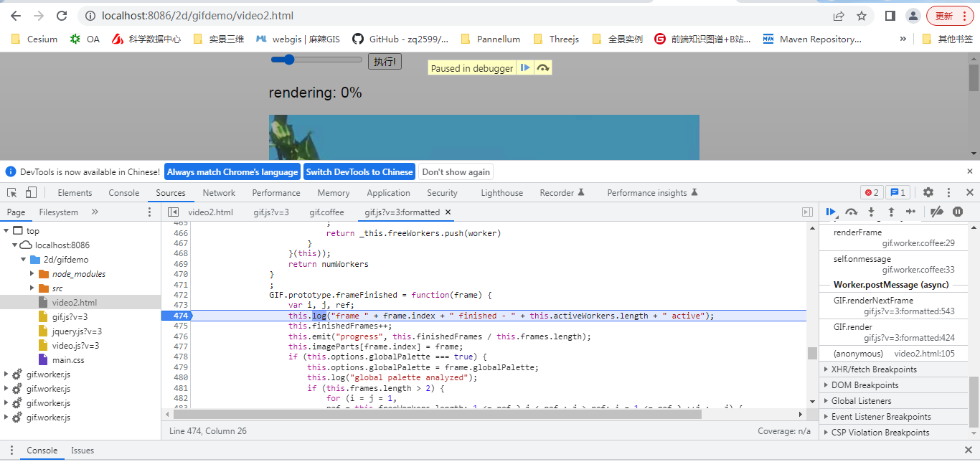Toggle device toolbar icon
The width and height of the screenshot is (980, 462).
point(31,192)
